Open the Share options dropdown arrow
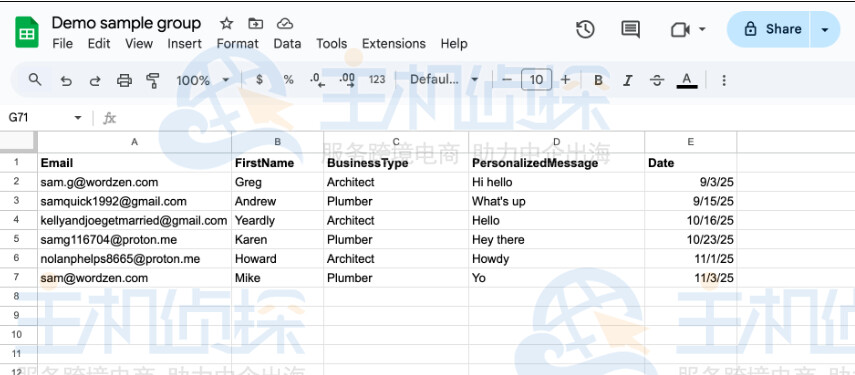 click(825, 29)
